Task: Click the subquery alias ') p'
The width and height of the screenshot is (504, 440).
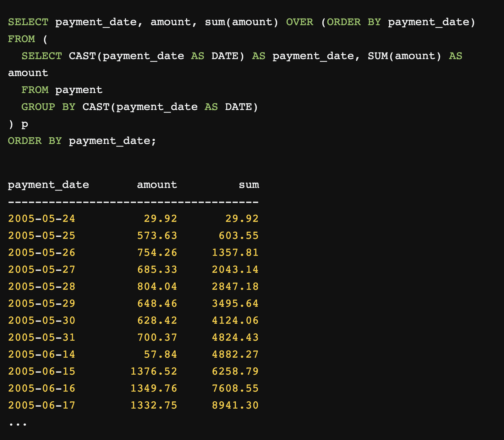Action: [18, 124]
